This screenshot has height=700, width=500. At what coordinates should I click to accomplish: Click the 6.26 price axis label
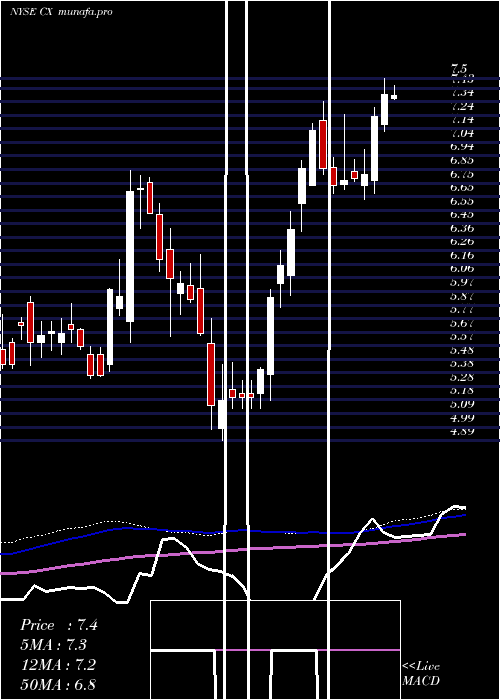pyautogui.click(x=462, y=242)
